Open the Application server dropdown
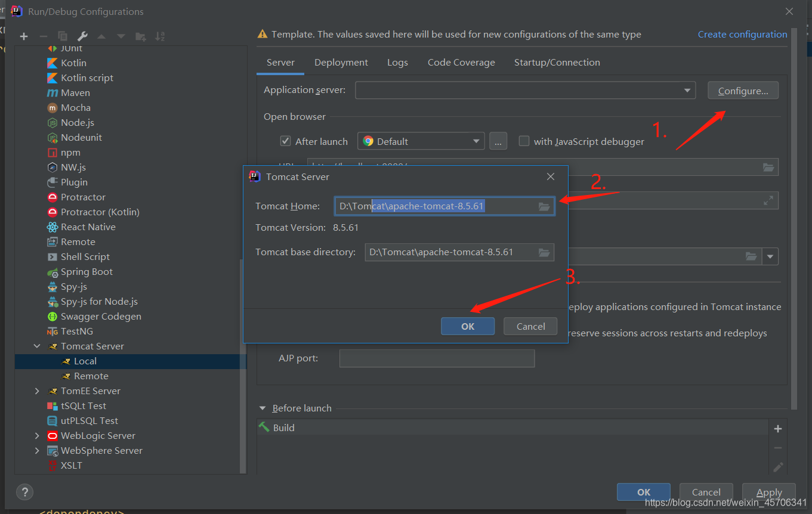The width and height of the screenshot is (812, 514). click(687, 91)
